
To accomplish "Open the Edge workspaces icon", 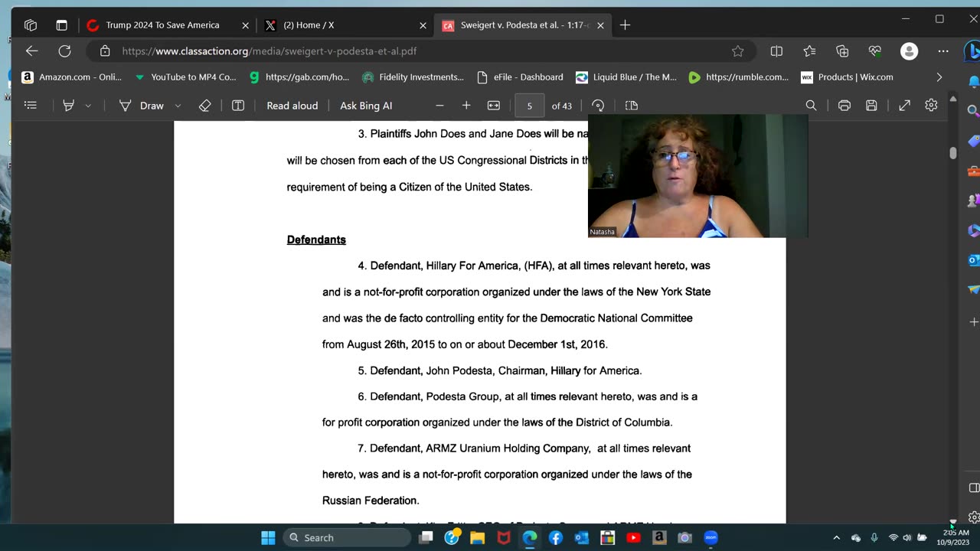I will click(31, 25).
